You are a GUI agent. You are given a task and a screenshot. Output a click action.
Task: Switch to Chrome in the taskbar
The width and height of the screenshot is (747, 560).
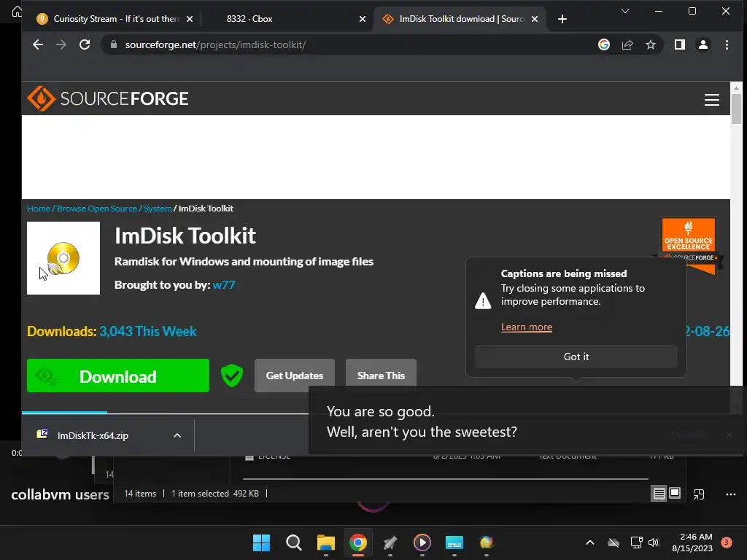(x=357, y=542)
